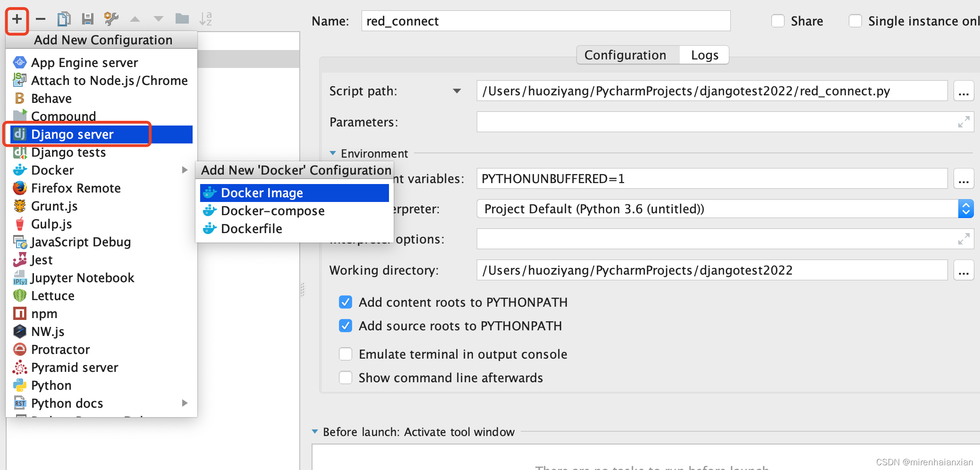This screenshot has height=470, width=980.
Task: Select Gulp.js configuration type
Action: pyautogui.click(x=101, y=224)
